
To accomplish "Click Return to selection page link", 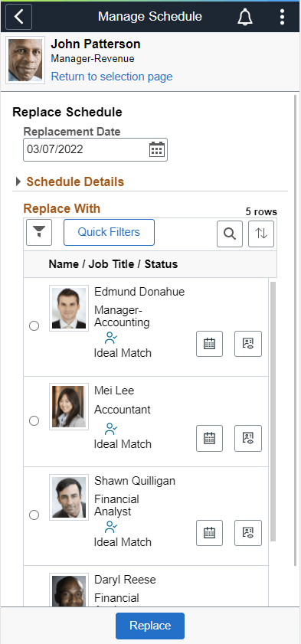I will [x=112, y=77].
